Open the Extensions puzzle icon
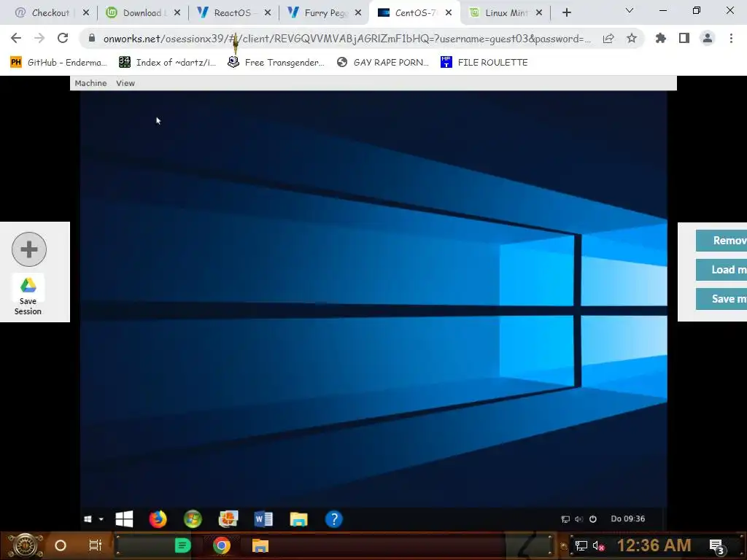The image size is (747, 560). click(x=661, y=38)
